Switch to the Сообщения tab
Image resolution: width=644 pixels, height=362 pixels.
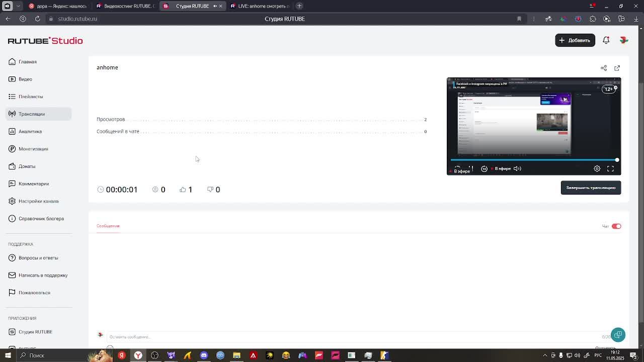(108, 226)
